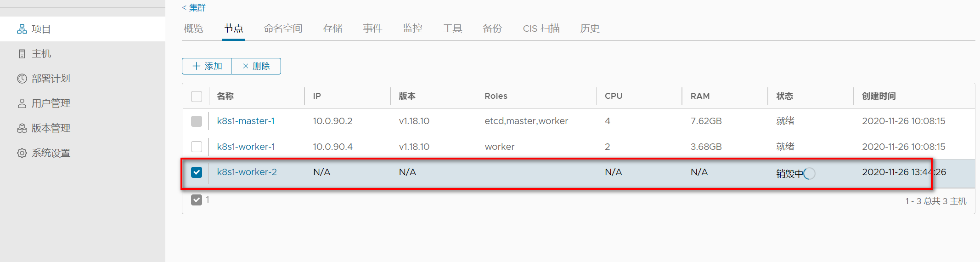The height and width of the screenshot is (262, 980).
Task: Click the 状态 column header
Action: pos(785,96)
